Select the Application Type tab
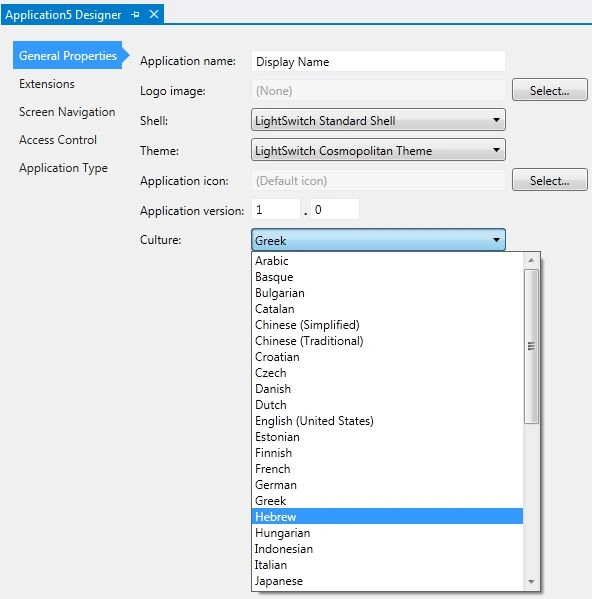The height and width of the screenshot is (599, 592). tap(63, 168)
